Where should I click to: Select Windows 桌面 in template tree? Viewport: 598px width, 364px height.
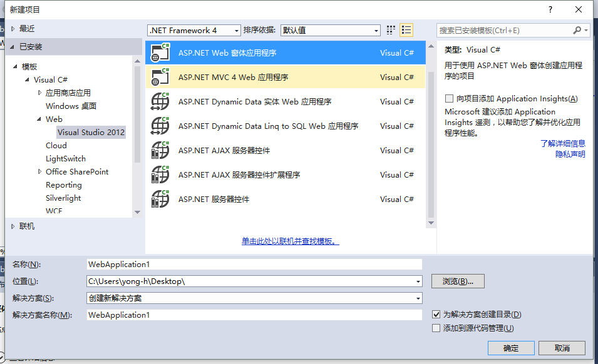pyautogui.click(x=71, y=106)
